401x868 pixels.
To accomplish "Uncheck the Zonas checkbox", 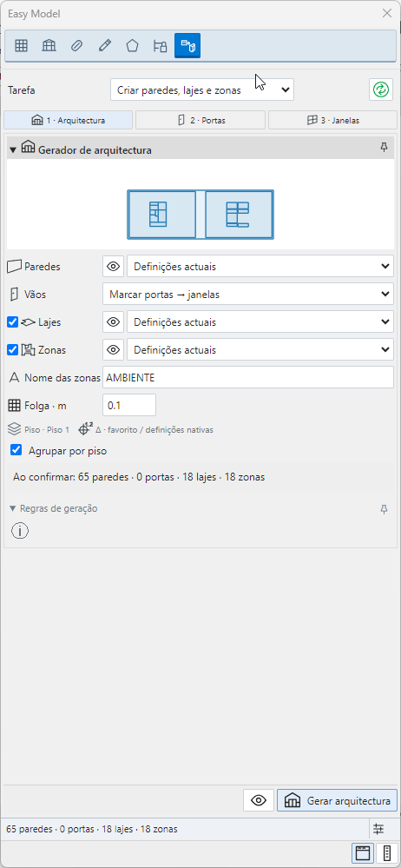I will [13, 350].
